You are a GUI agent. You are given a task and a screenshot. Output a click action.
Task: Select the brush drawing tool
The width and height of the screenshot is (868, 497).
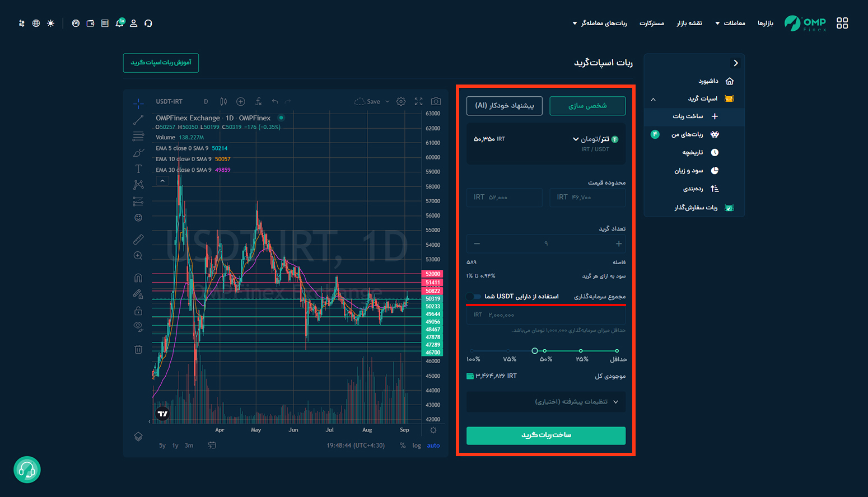138,152
